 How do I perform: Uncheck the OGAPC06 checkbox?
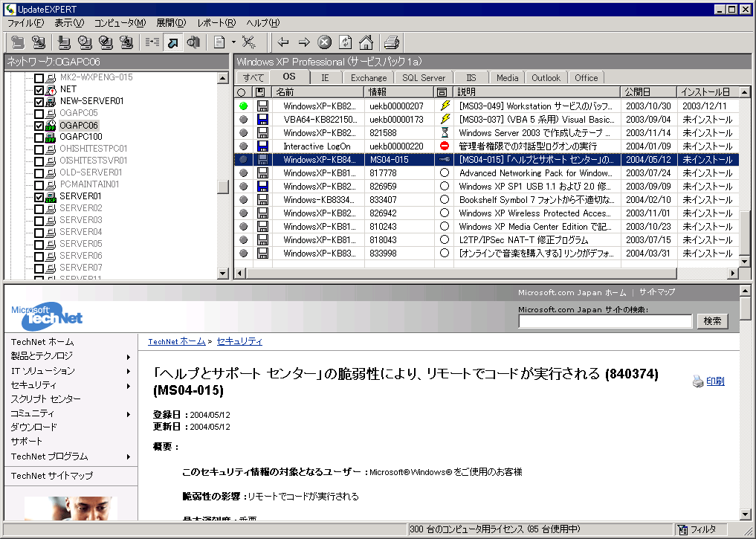coord(39,126)
